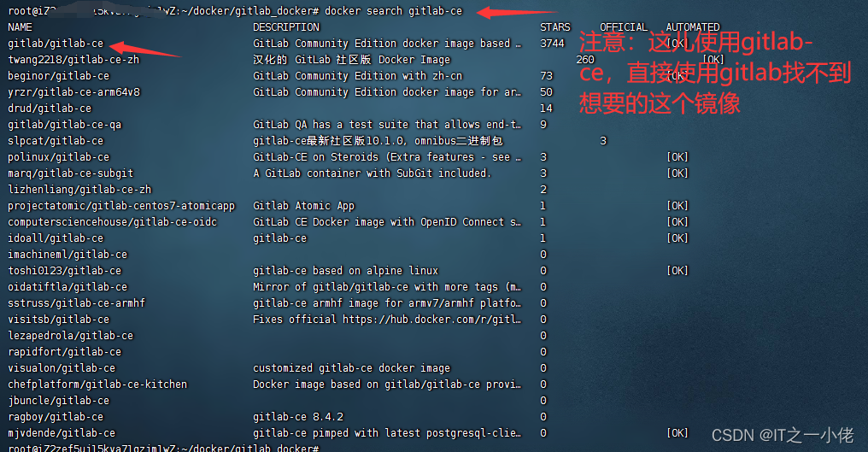868x452 pixels.
Task: Select yrzr/gitlab-ce-arm64v8 image name
Action: click(73, 92)
